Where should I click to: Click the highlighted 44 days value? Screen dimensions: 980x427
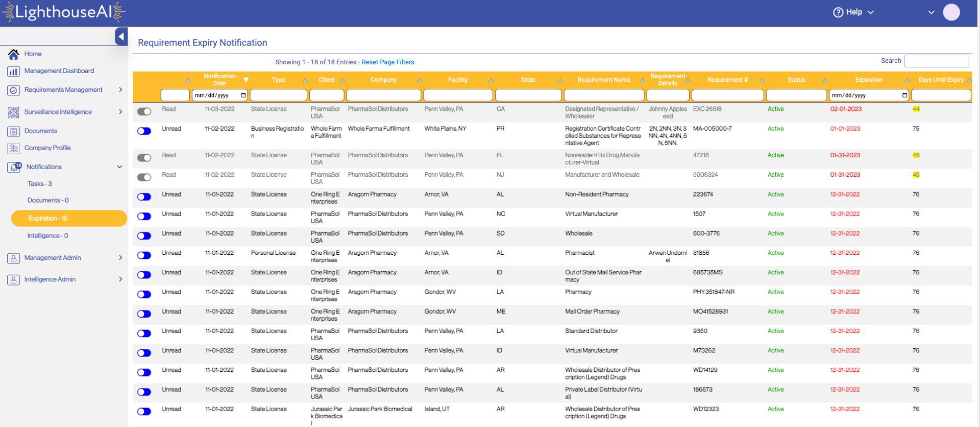[916, 109]
